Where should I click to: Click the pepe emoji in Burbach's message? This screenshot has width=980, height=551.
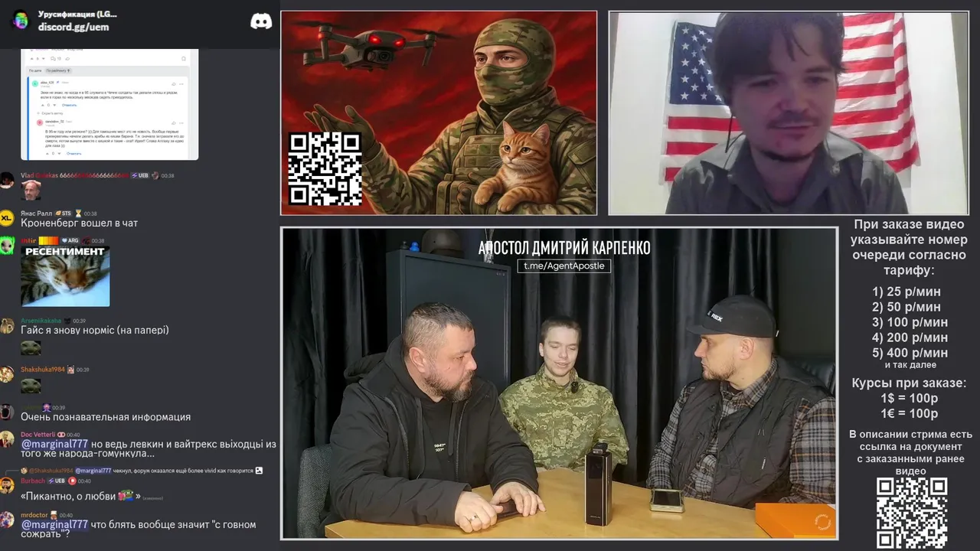tap(127, 496)
